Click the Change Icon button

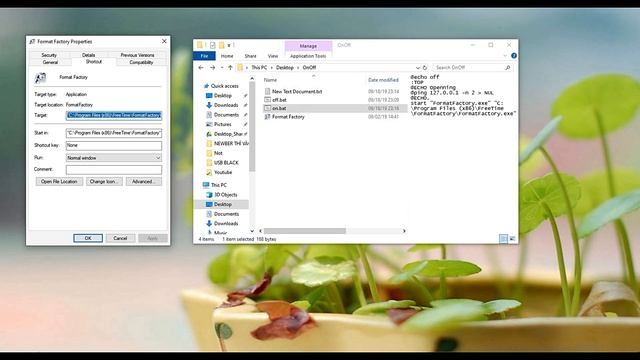pos(104,182)
